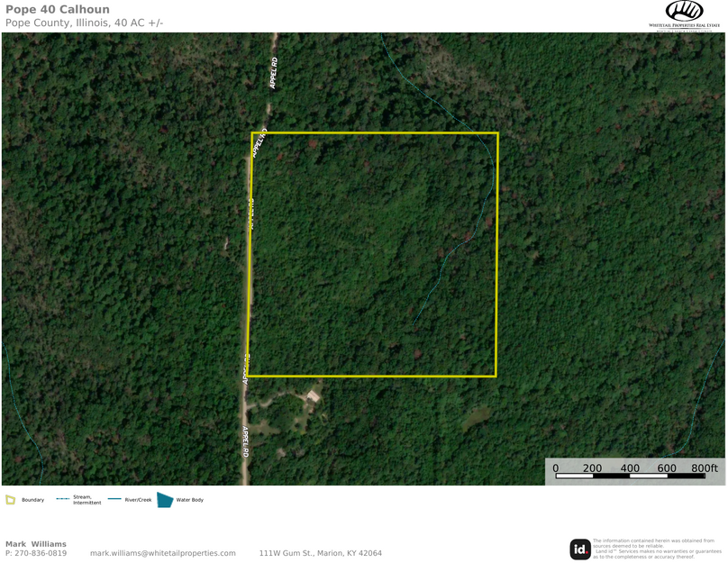This screenshot has width=728, height=563.
Task: Click the mark.williams@whitetailproperties.com email address
Action: coord(162,553)
